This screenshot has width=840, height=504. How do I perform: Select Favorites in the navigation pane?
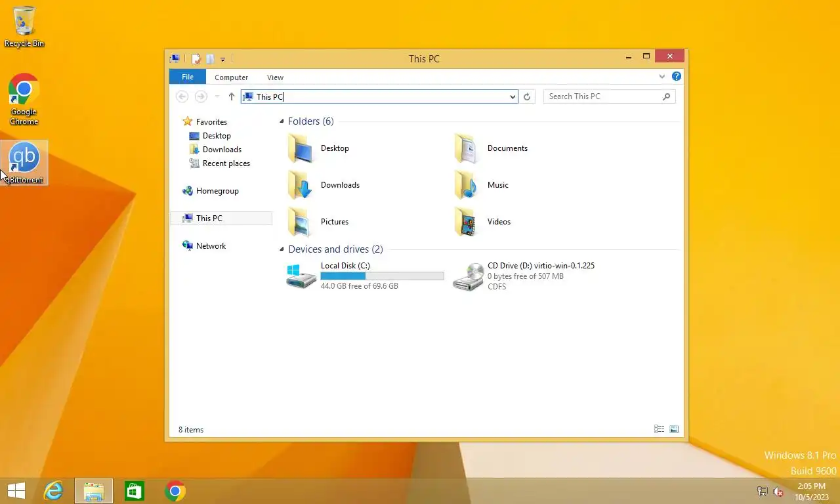(204, 122)
